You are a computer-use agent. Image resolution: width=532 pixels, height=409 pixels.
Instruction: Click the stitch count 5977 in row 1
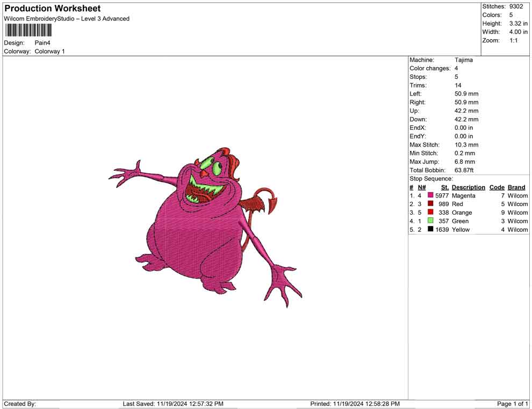coord(442,195)
